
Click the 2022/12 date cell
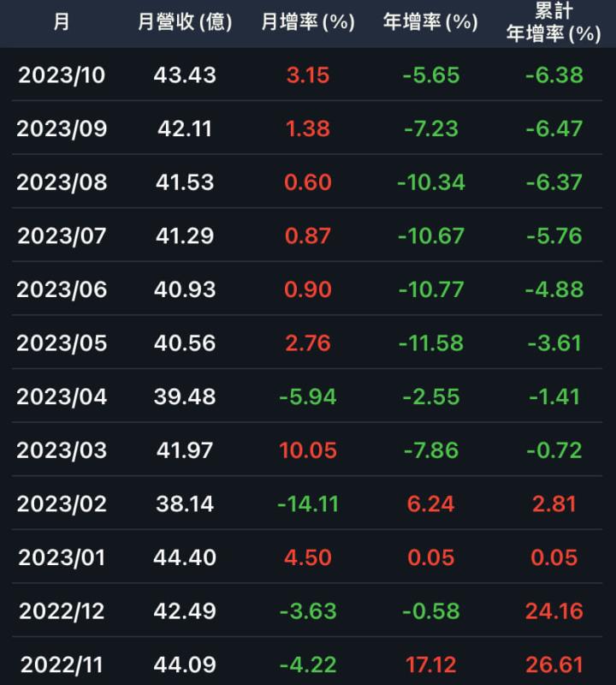pos(62,611)
